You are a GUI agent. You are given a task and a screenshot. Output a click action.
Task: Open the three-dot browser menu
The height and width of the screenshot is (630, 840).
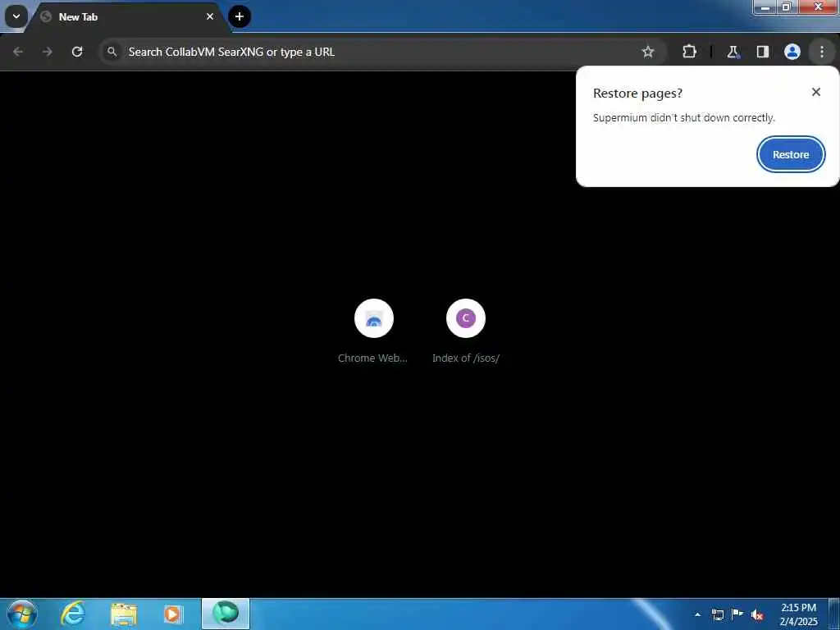pyautogui.click(x=822, y=52)
